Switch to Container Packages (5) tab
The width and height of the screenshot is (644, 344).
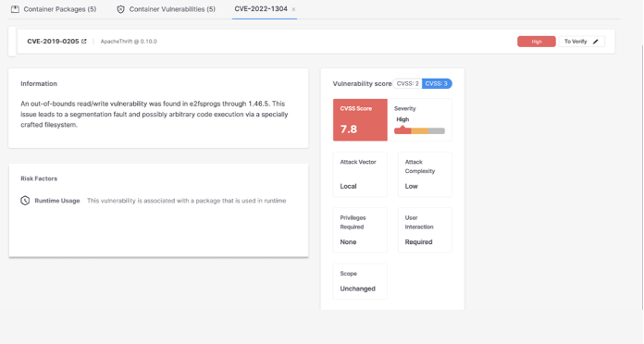(x=54, y=9)
